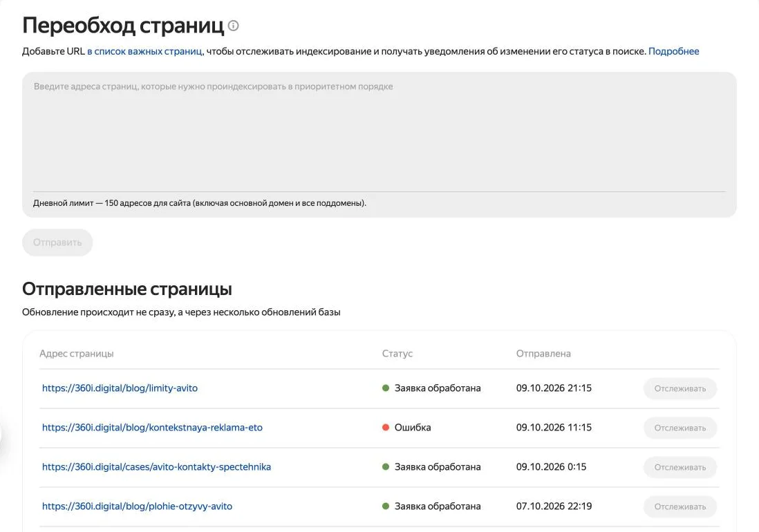759x532 pixels.
Task: Click 'Заявка обработана' in the avito-kontakty-spectehnika row
Action: [x=438, y=467]
